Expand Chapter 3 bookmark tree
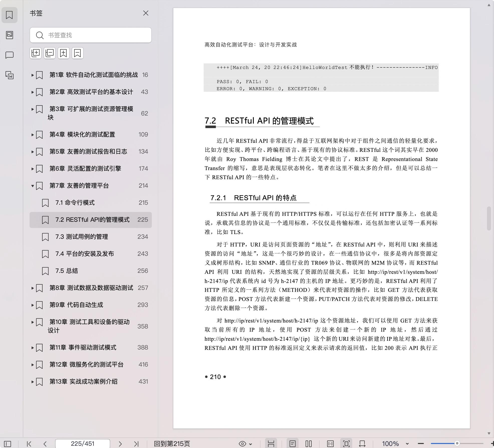The height and width of the screenshot is (448, 494). [32, 109]
